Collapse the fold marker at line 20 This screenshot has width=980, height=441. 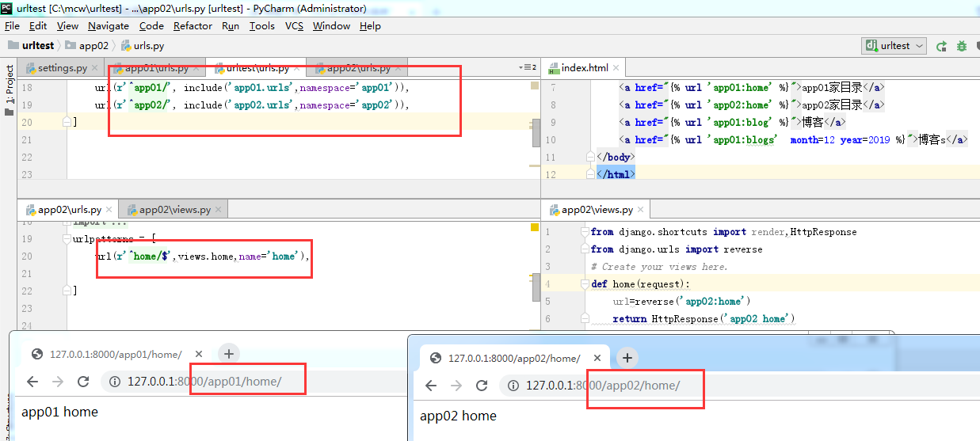point(67,122)
